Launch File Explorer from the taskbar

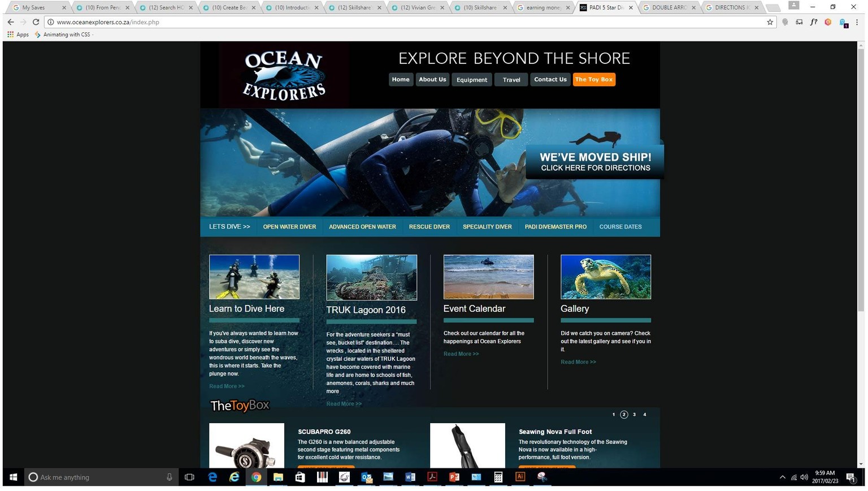point(278,477)
